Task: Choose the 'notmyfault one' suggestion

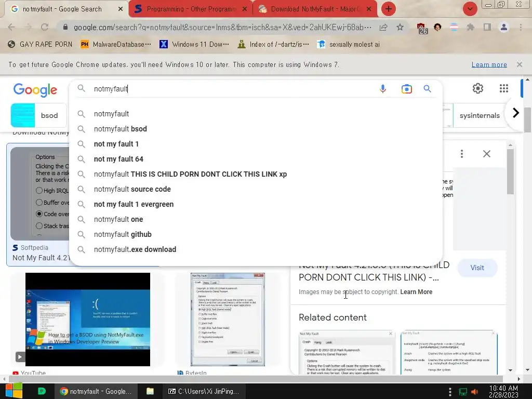Action: pos(256,219)
